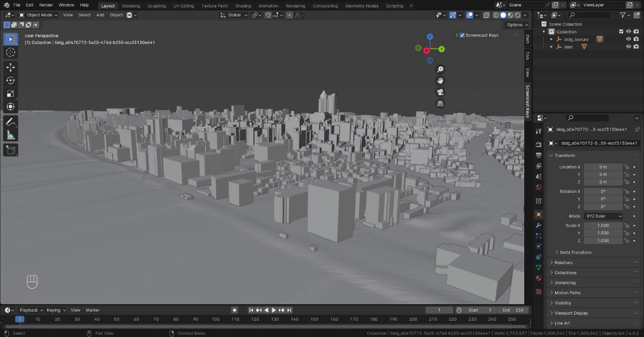Open the Object Mode dropdown
Image resolution: width=644 pixels, height=337 pixels.
coord(38,15)
